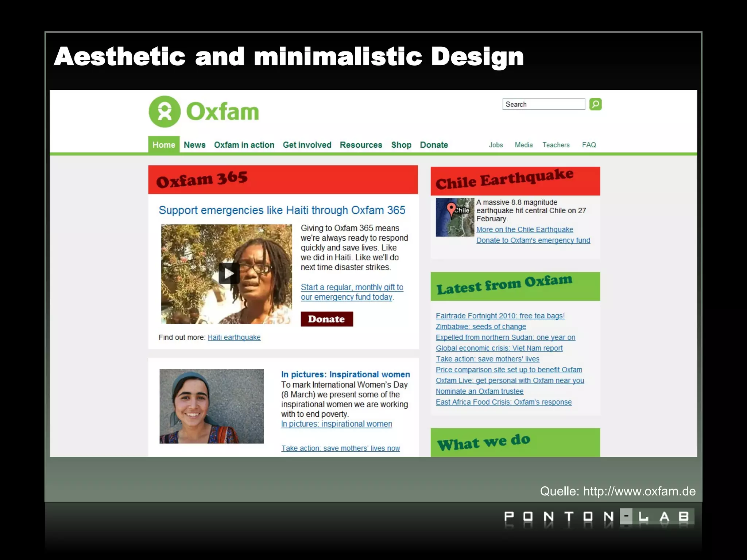Click the Chile map thumbnail
Screen dimensions: 747x560
click(455, 217)
